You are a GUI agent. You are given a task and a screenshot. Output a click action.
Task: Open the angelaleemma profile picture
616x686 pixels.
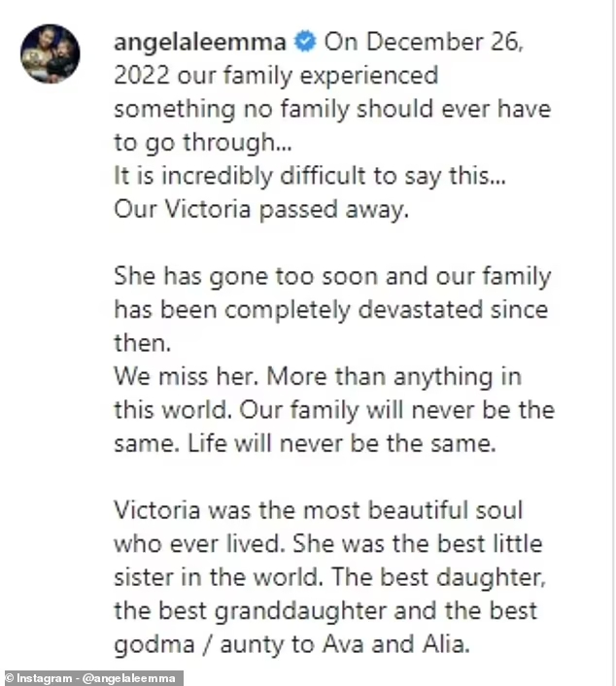click(51, 53)
